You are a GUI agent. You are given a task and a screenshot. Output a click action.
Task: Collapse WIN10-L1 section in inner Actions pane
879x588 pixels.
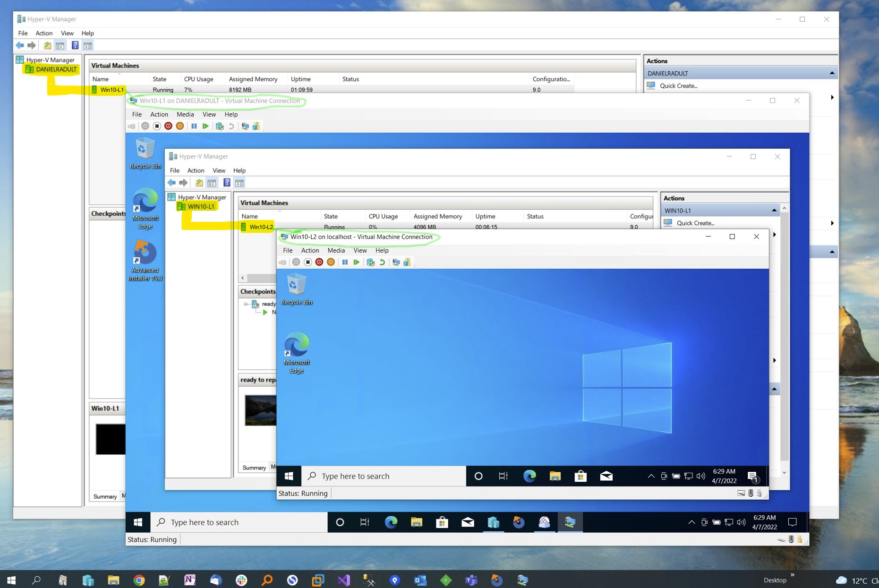tap(774, 211)
